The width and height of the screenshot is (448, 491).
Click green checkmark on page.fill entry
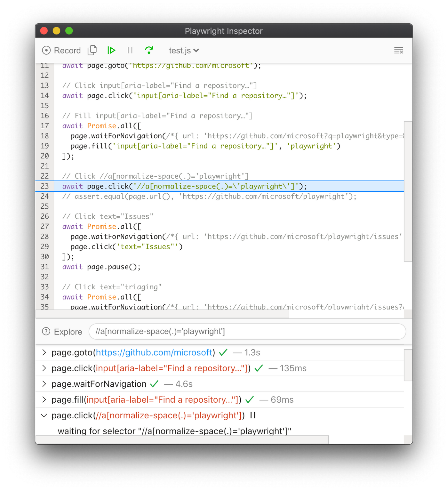(250, 399)
